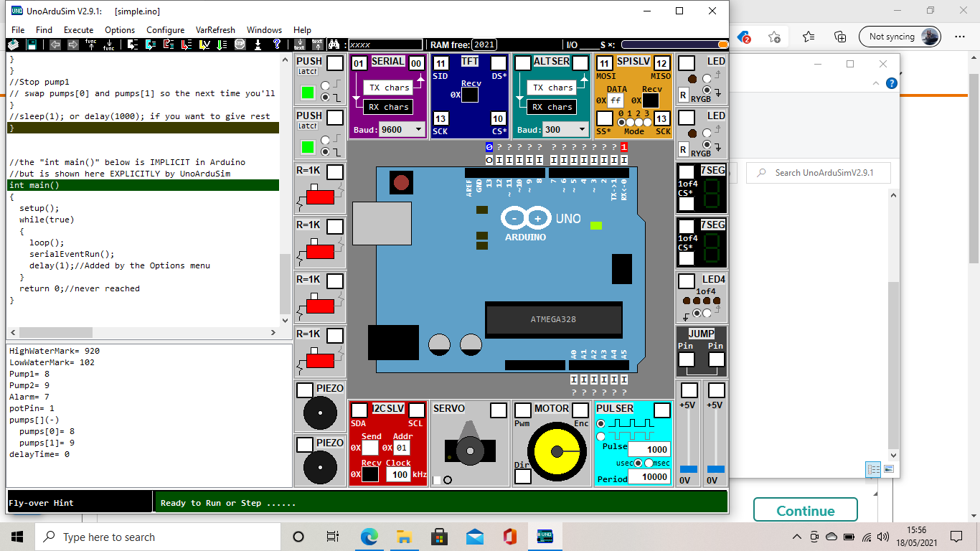
Task: Select the PULSER positive-pulse waveform radio button
Action: pyautogui.click(x=601, y=424)
